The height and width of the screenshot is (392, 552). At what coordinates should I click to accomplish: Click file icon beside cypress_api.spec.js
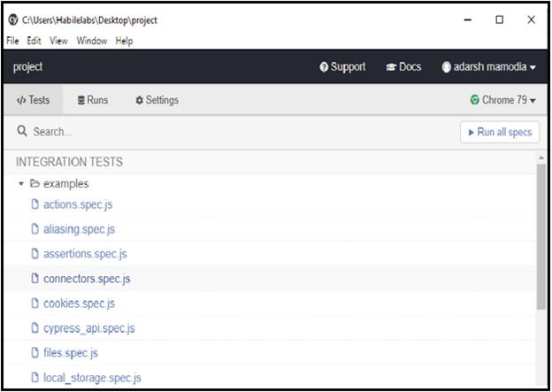(34, 328)
